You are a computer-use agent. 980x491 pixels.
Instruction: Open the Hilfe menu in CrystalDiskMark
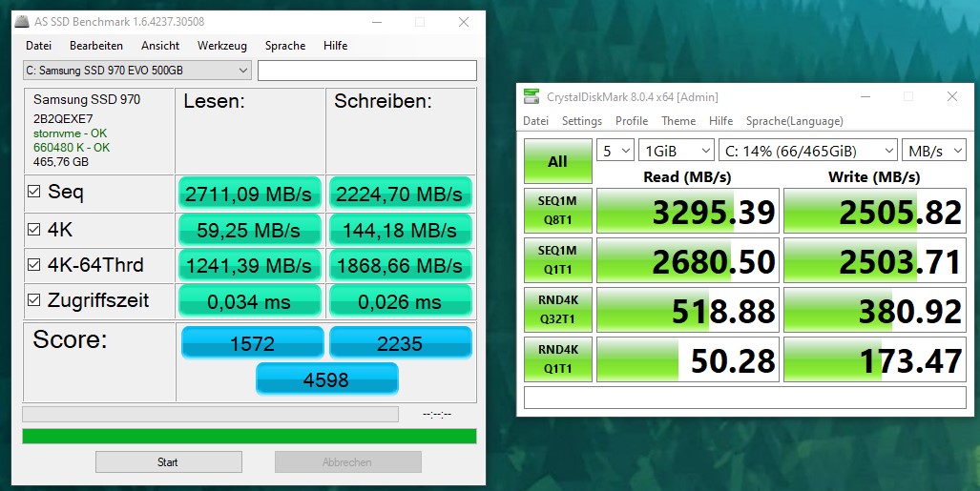point(720,120)
